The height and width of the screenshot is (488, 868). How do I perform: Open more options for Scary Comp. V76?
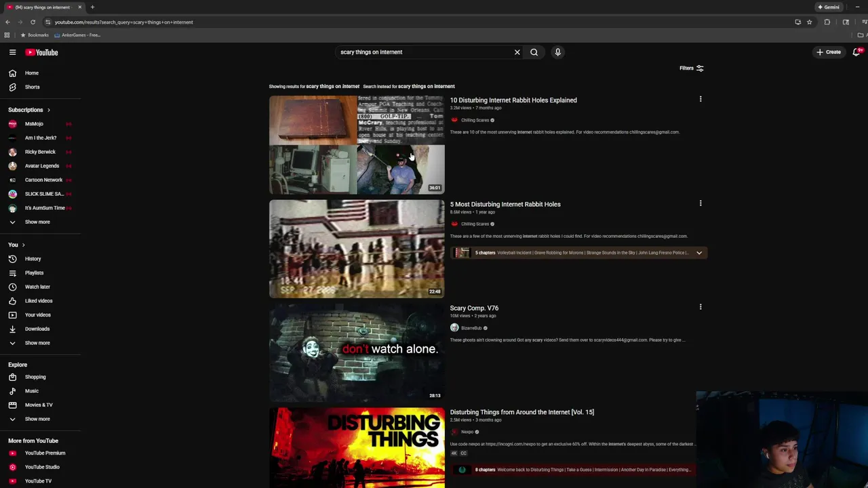[701, 307]
